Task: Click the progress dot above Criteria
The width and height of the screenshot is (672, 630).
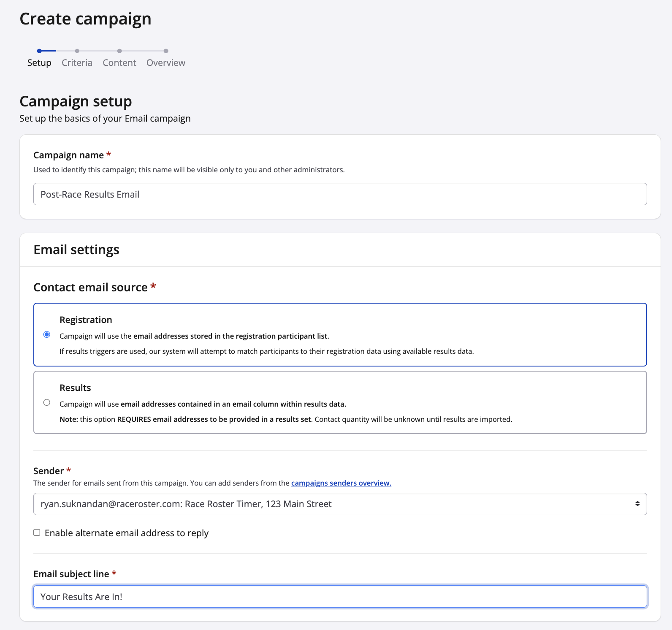Action: coord(77,51)
